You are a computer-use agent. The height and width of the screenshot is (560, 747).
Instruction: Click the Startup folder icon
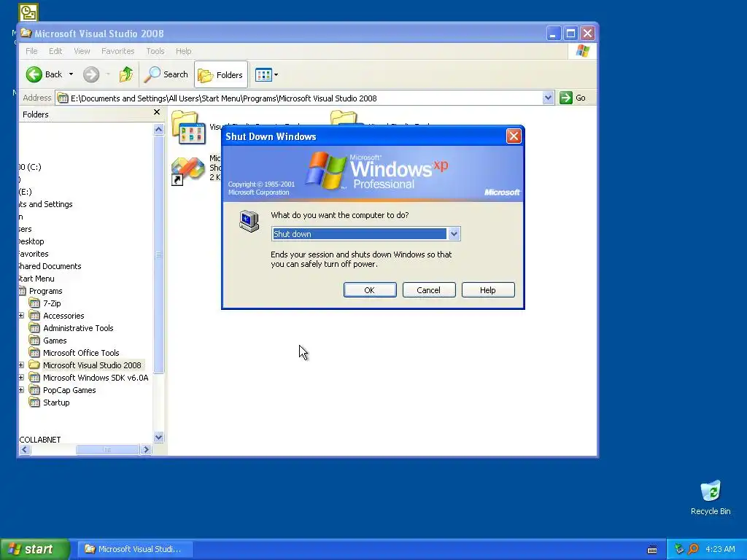[34, 402]
